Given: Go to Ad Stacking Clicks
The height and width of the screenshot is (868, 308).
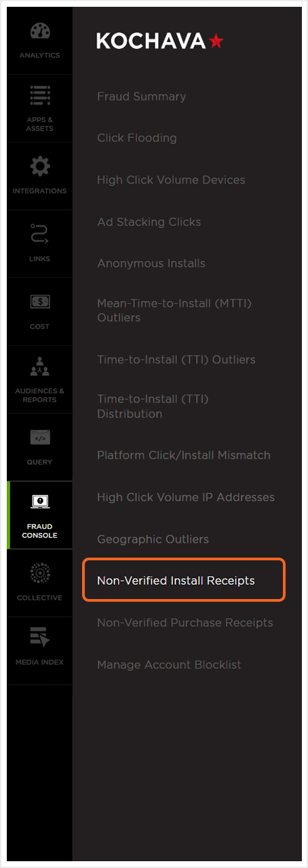Looking at the screenshot, I should pyautogui.click(x=149, y=222).
